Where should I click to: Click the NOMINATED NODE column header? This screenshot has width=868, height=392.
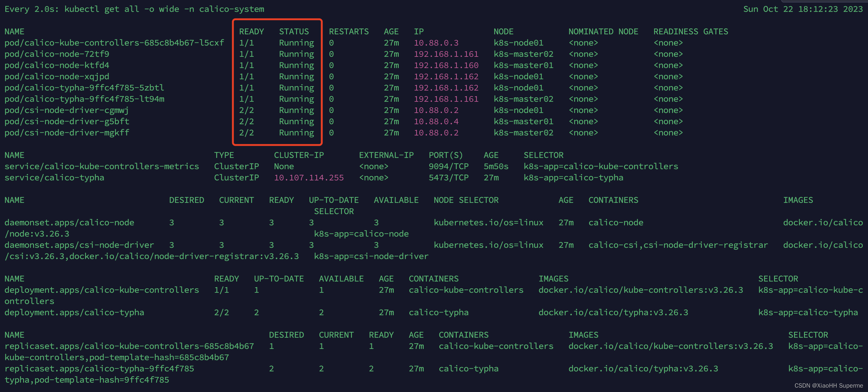[603, 31]
